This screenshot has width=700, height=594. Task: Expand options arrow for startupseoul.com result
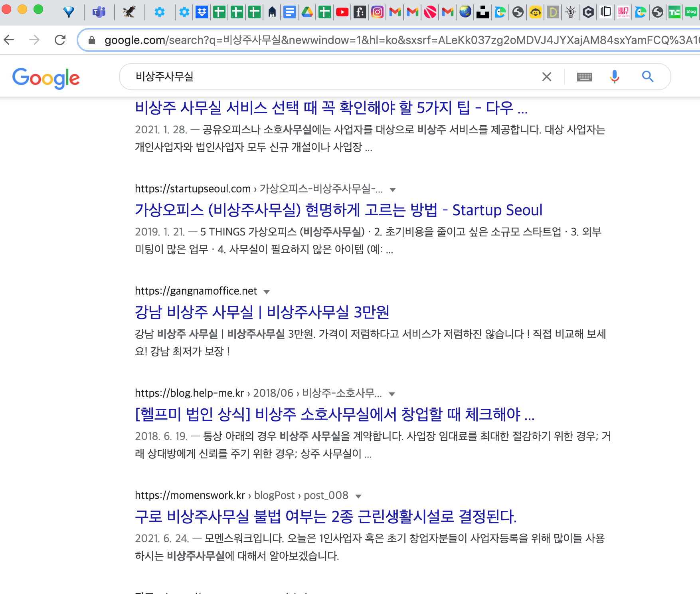393,190
